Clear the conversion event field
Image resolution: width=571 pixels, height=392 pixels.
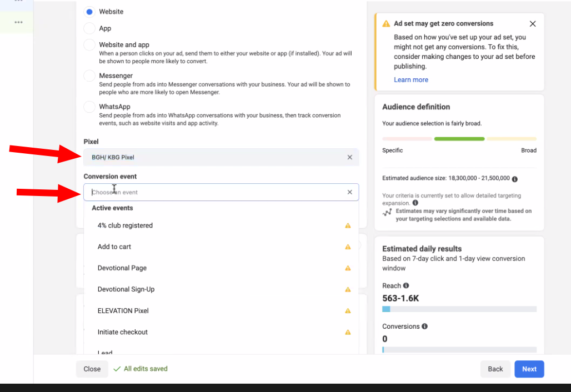click(350, 192)
